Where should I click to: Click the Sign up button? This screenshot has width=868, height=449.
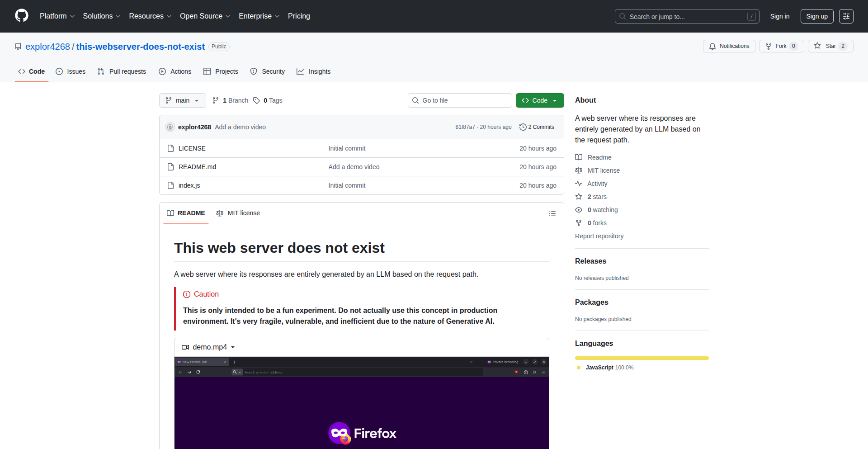click(817, 16)
